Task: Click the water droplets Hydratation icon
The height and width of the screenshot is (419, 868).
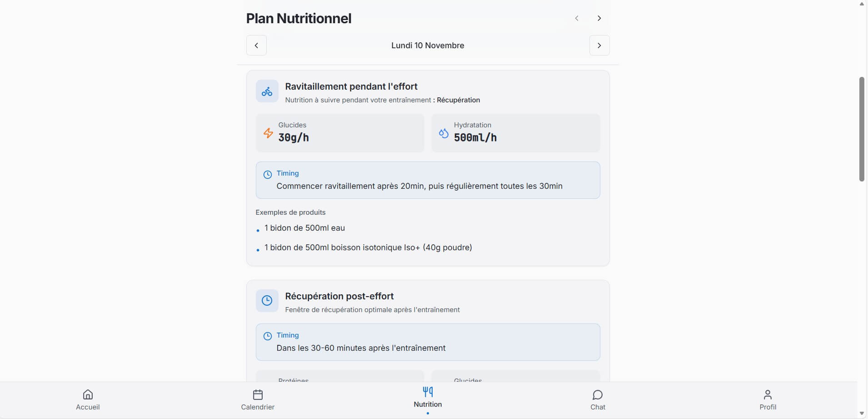Action: coord(444,133)
